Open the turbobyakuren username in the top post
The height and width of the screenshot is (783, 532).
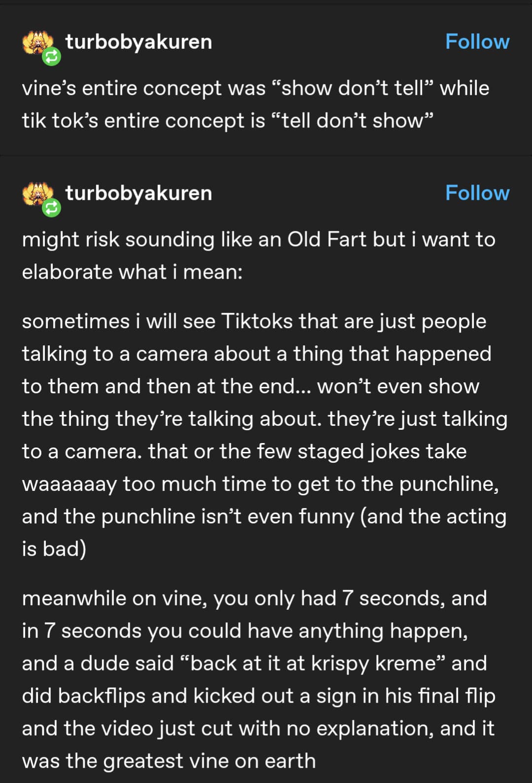click(x=139, y=42)
